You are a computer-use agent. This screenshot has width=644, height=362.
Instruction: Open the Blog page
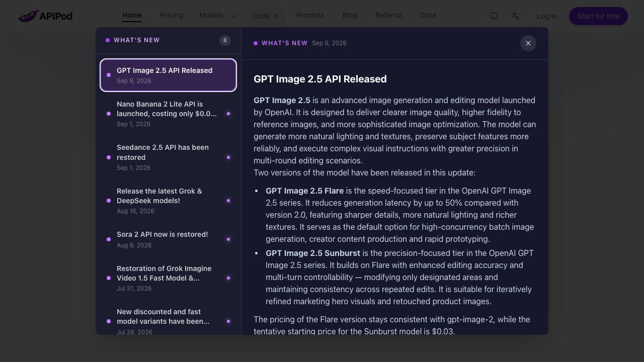click(350, 16)
